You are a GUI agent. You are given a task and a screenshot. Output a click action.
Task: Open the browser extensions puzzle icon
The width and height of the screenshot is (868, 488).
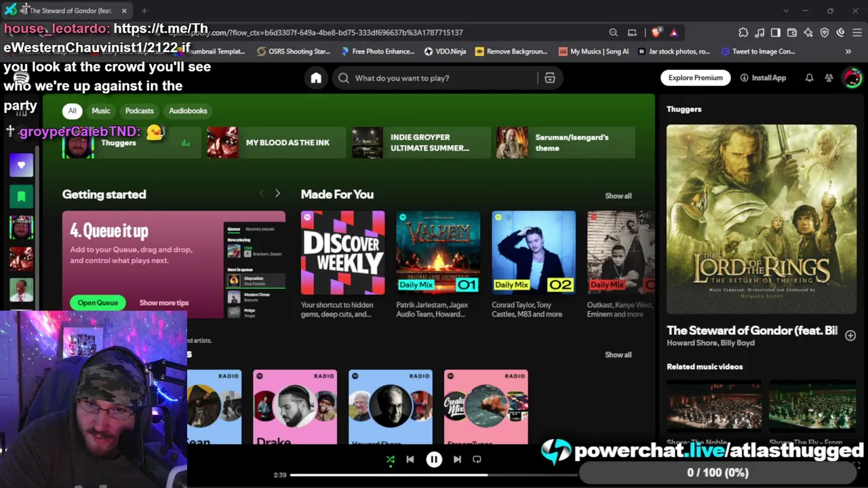(743, 33)
